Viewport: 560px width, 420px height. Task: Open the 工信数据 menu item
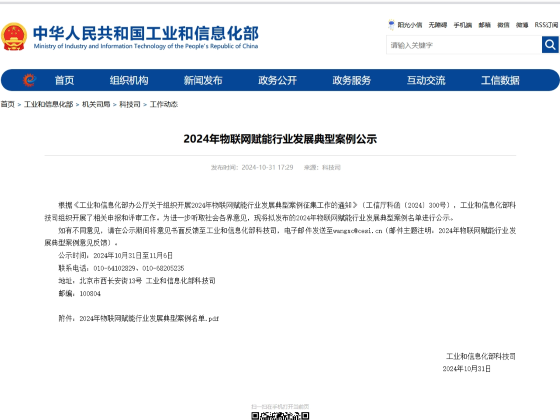tap(500, 80)
